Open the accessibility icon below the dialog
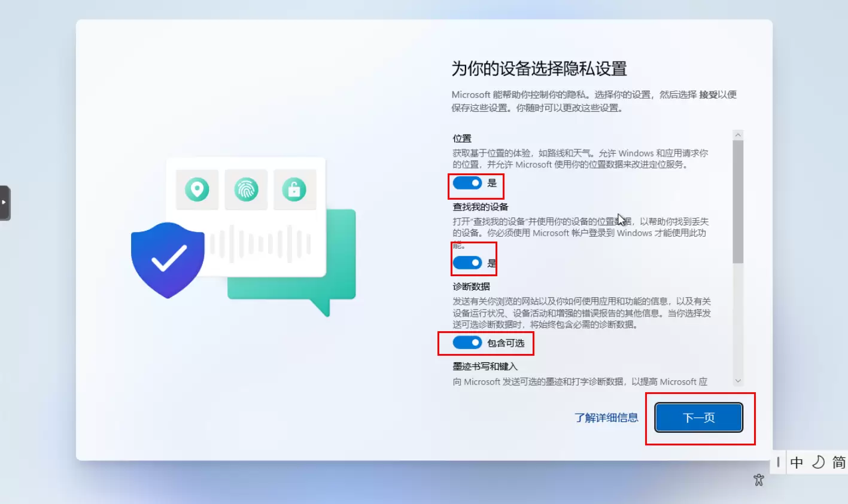Screen dimensions: 848x504 tap(759, 479)
